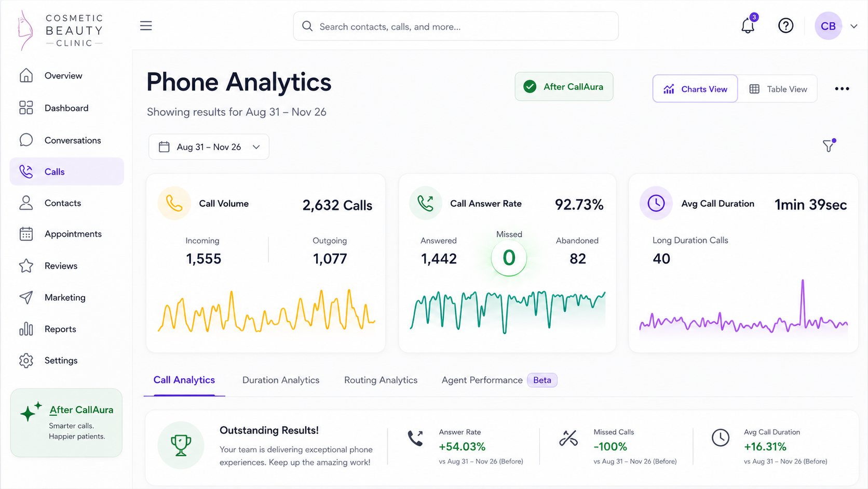Open the hamburger sidebar menu
Image resolution: width=868 pixels, height=489 pixels.
coord(146,26)
